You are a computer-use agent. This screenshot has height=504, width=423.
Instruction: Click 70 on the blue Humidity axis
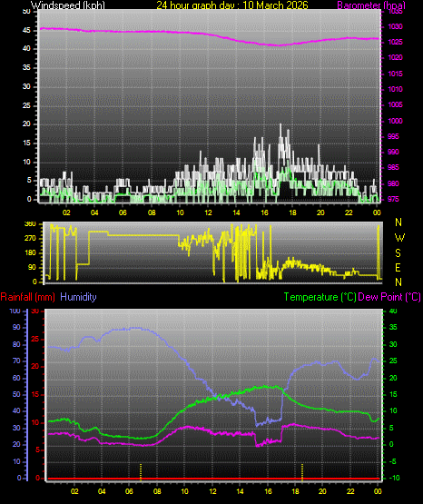pos(16,361)
